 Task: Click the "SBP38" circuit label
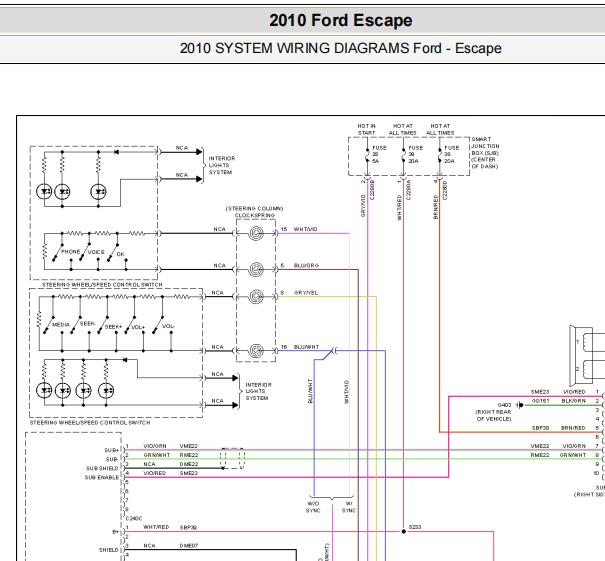540,428
